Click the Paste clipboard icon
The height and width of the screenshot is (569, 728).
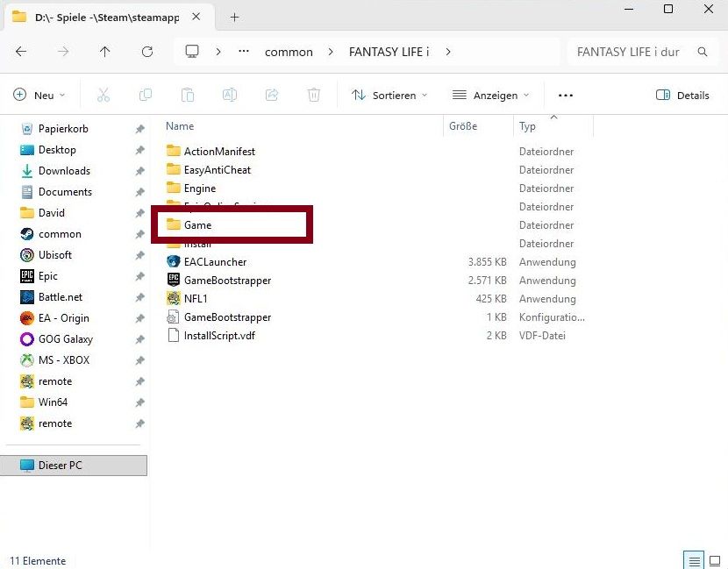[x=188, y=96]
